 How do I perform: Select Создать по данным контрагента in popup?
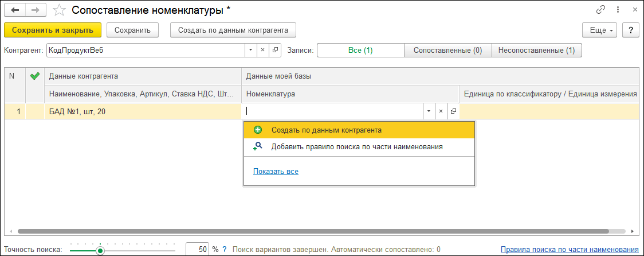coord(327,130)
